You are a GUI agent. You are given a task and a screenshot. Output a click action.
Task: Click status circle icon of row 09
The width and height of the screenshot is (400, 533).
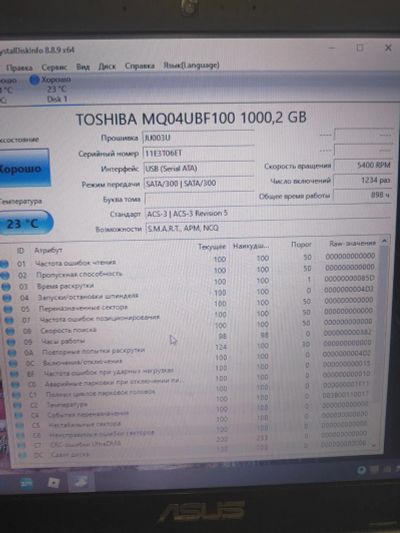click(12, 342)
